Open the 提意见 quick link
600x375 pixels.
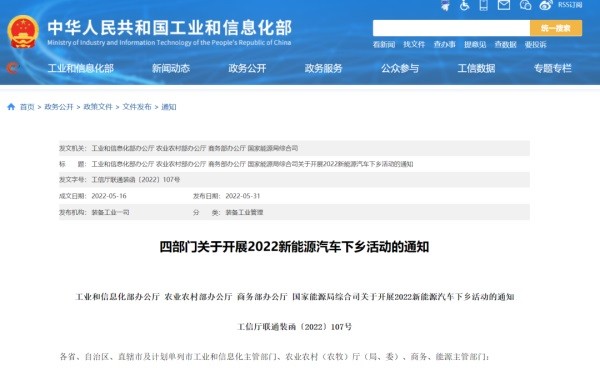475,45
